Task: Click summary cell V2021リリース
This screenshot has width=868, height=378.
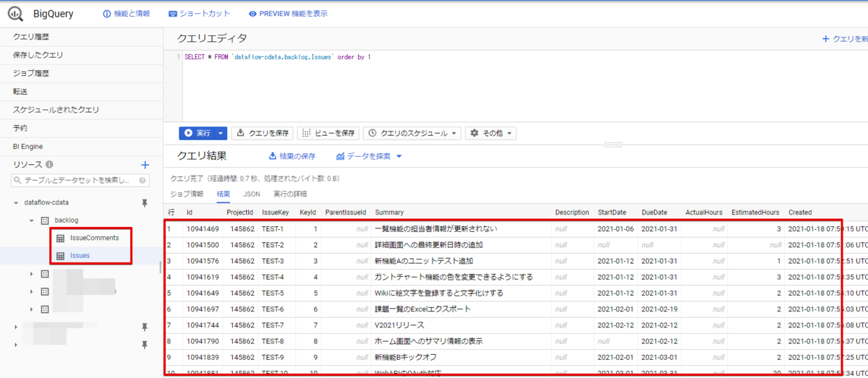Action: coord(400,325)
